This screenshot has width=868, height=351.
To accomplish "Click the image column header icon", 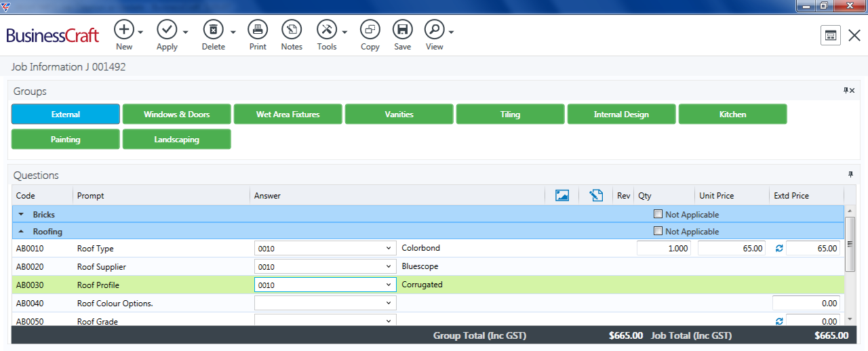I will 561,196.
